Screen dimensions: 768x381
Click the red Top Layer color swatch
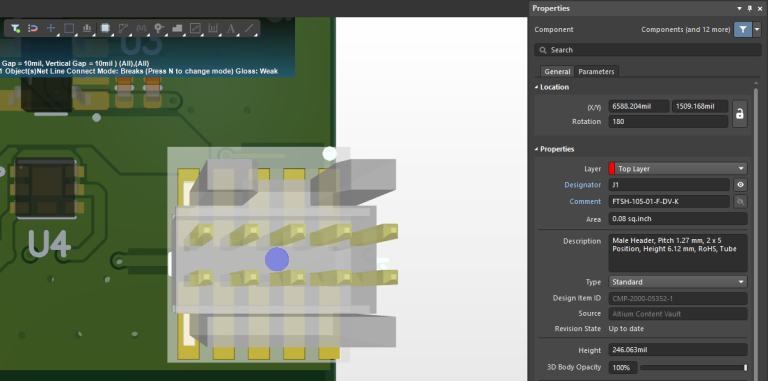[x=612, y=168]
